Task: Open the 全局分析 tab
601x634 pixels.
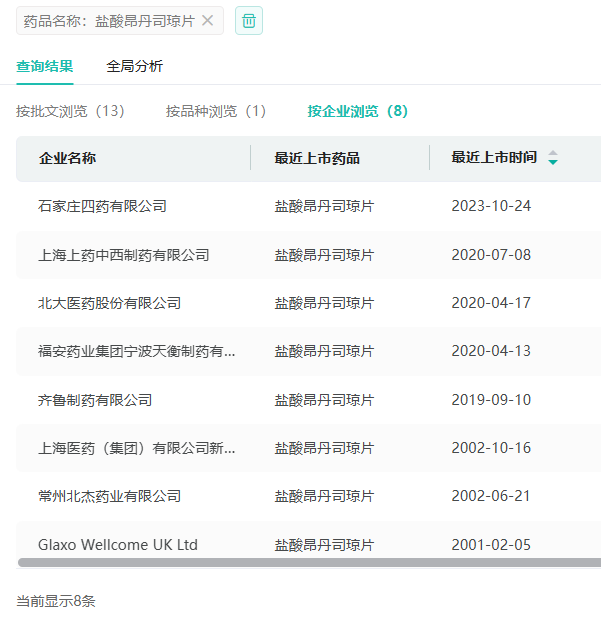Action: (134, 67)
